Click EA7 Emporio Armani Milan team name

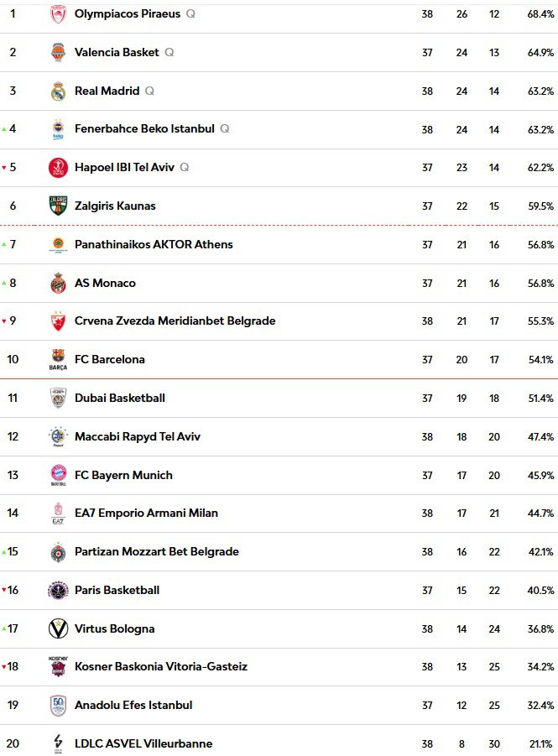click(x=146, y=513)
